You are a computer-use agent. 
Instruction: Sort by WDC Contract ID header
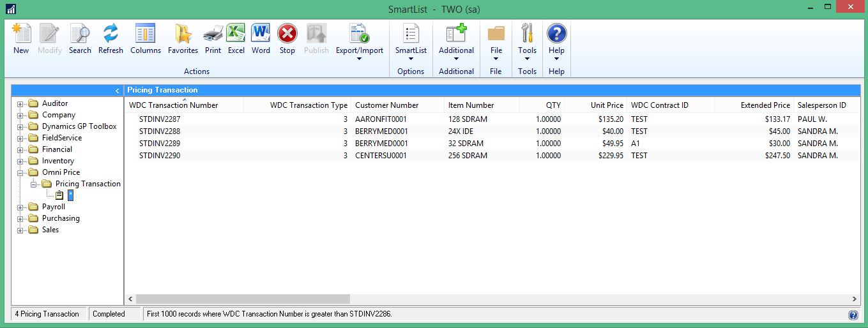click(670, 105)
